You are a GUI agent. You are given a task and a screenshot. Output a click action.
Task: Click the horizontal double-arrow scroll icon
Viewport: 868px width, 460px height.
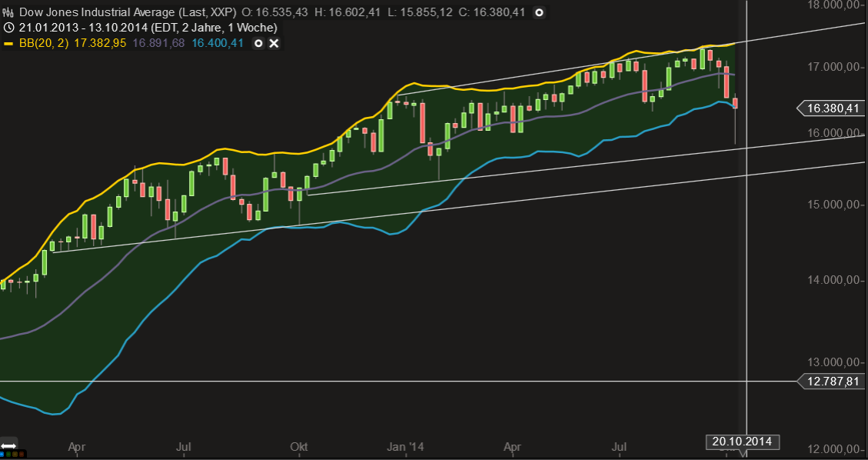tap(8, 446)
